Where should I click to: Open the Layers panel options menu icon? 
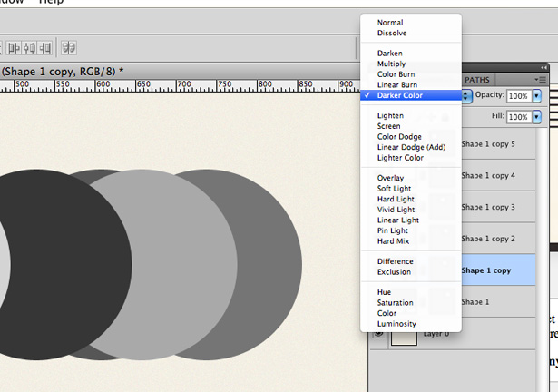pos(540,80)
